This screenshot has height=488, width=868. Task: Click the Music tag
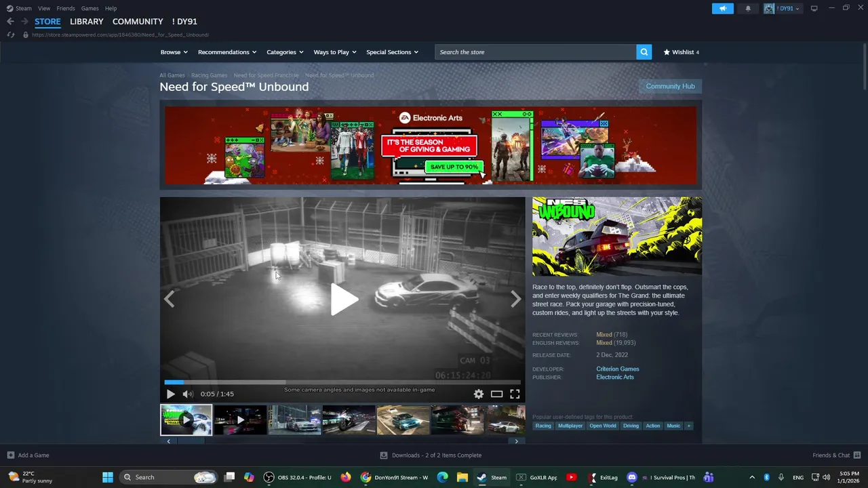point(673,426)
